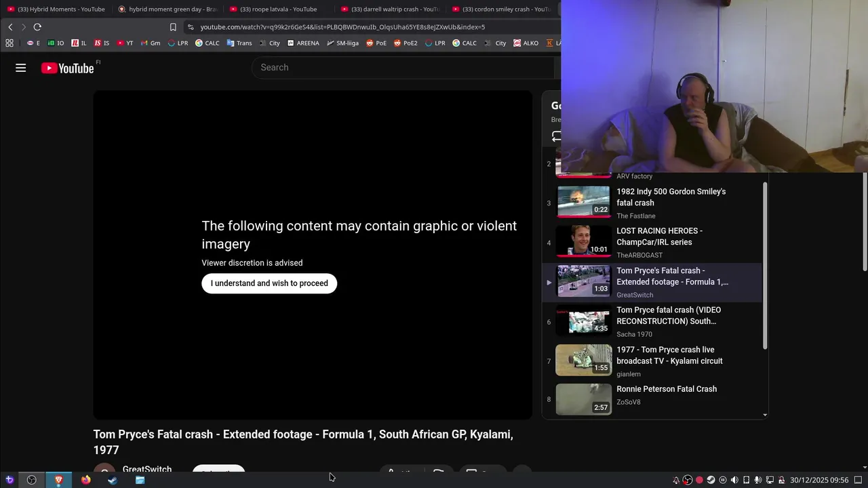Viewport: 868px width, 488px height.
Task: Click the Steam tray icon
Action: coord(711,480)
